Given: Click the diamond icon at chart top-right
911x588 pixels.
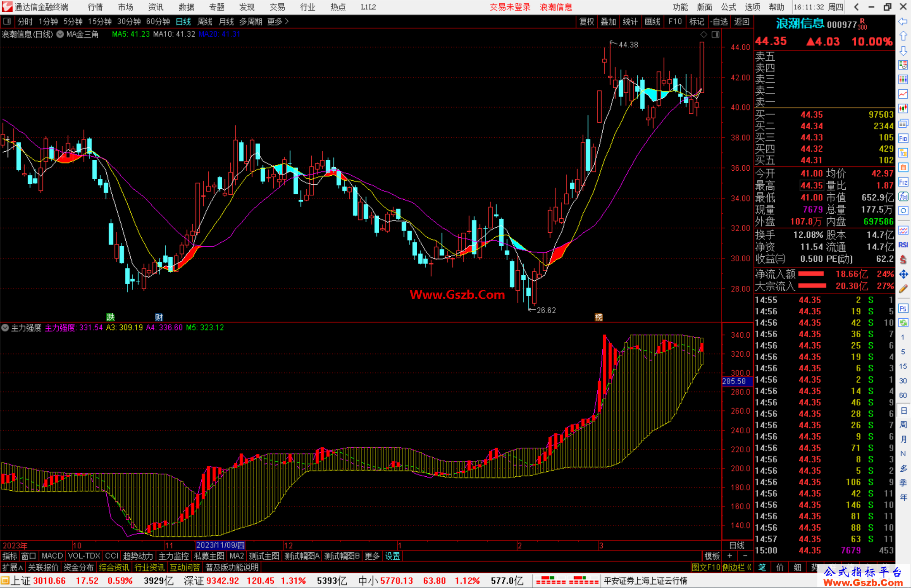Looking at the screenshot, I should [704, 34].
